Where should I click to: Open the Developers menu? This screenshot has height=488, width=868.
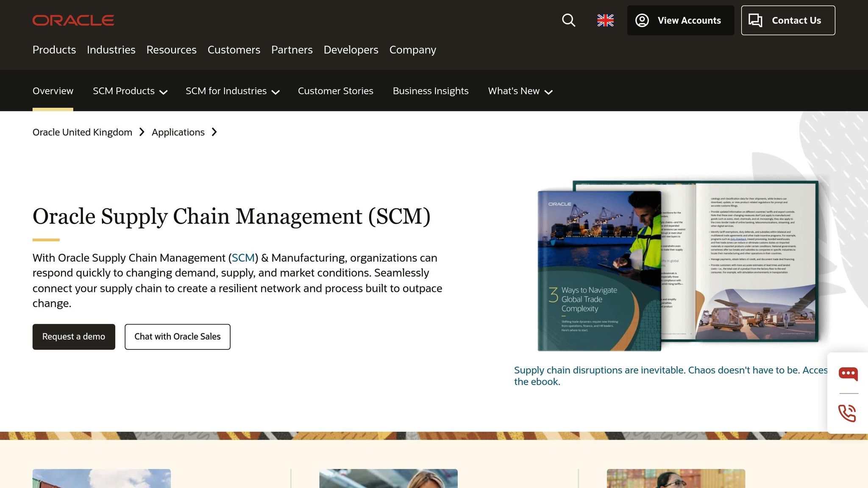351,50
